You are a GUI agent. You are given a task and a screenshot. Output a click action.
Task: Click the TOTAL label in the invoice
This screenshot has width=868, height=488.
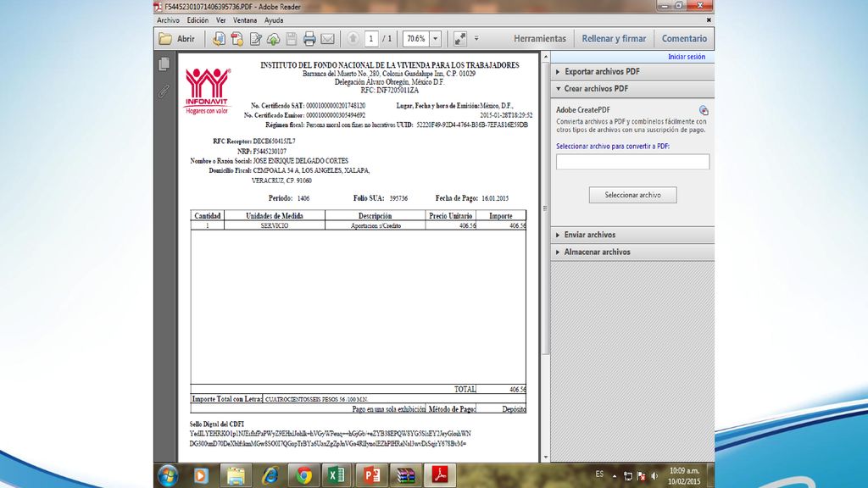465,390
